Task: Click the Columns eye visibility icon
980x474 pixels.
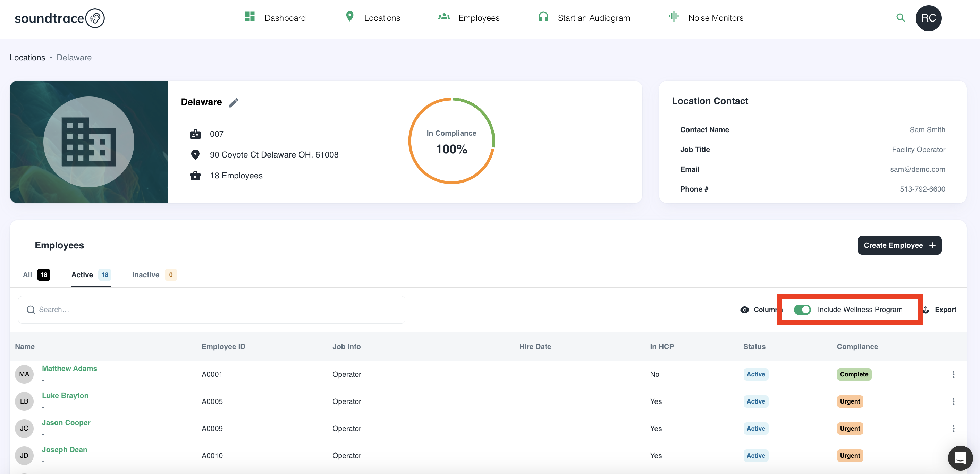Action: tap(744, 310)
